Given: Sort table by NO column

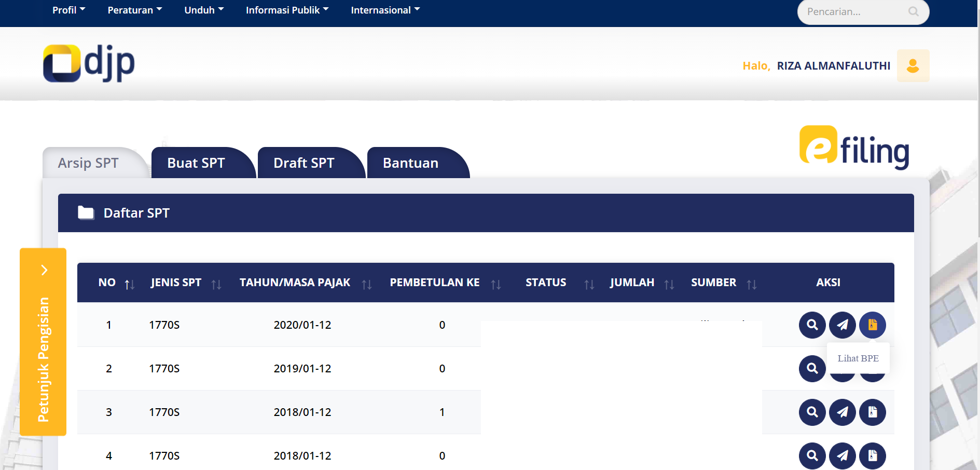Looking at the screenshot, I should click(x=129, y=284).
